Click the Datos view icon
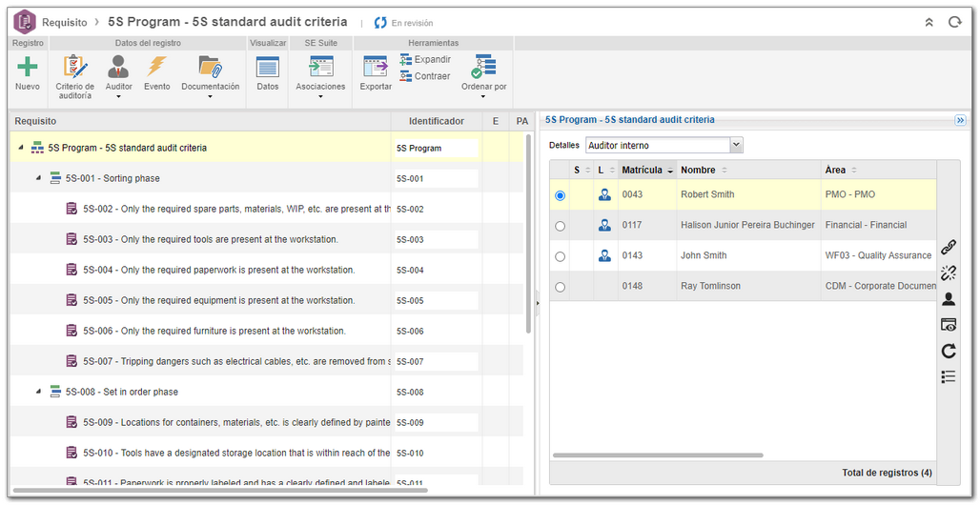The height and width of the screenshot is (505, 980). (268, 67)
